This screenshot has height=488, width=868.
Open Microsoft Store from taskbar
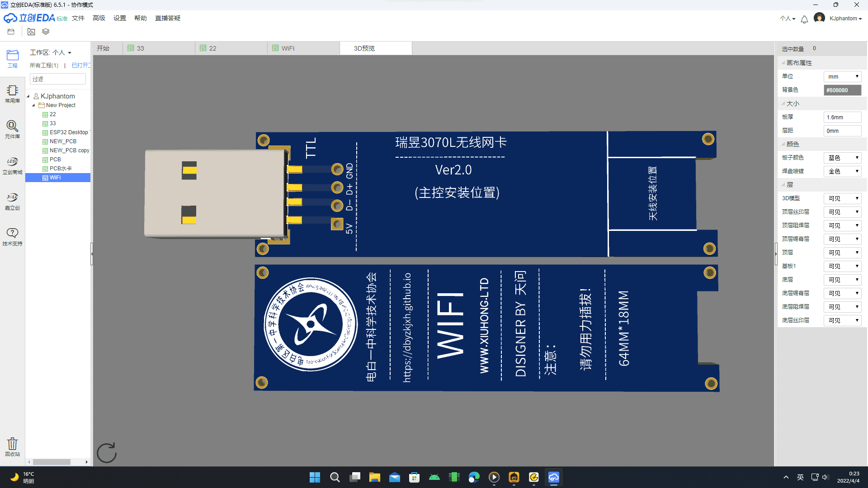415,477
